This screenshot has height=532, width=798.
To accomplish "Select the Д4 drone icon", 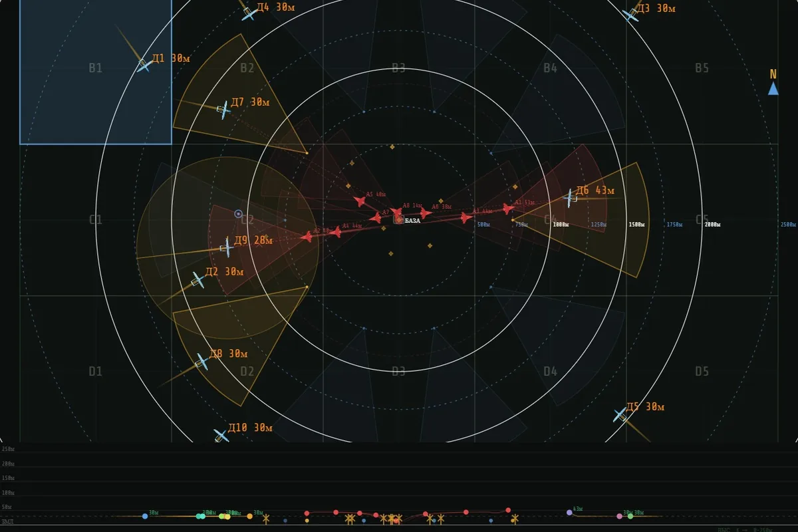I will click(249, 13).
